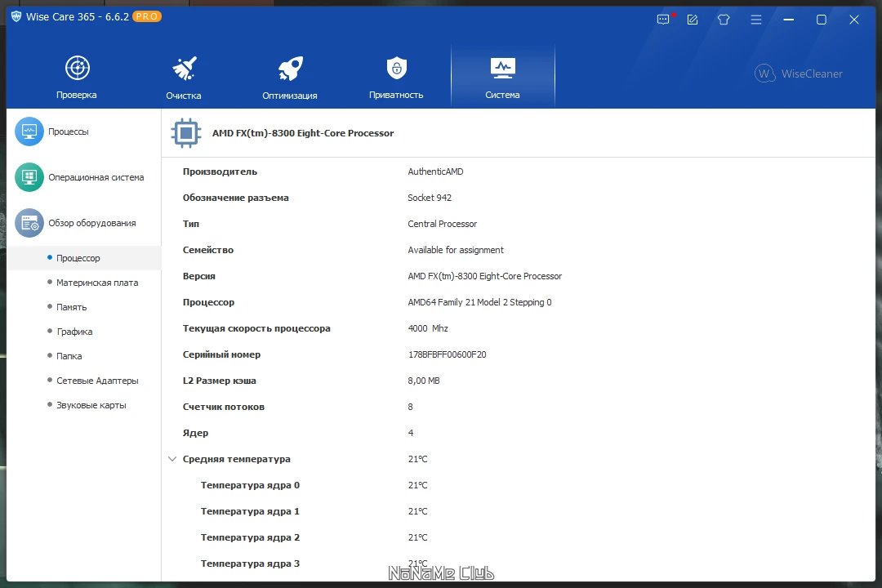Click the WiseCleaner logo link
882x588 pixels.
tap(799, 73)
